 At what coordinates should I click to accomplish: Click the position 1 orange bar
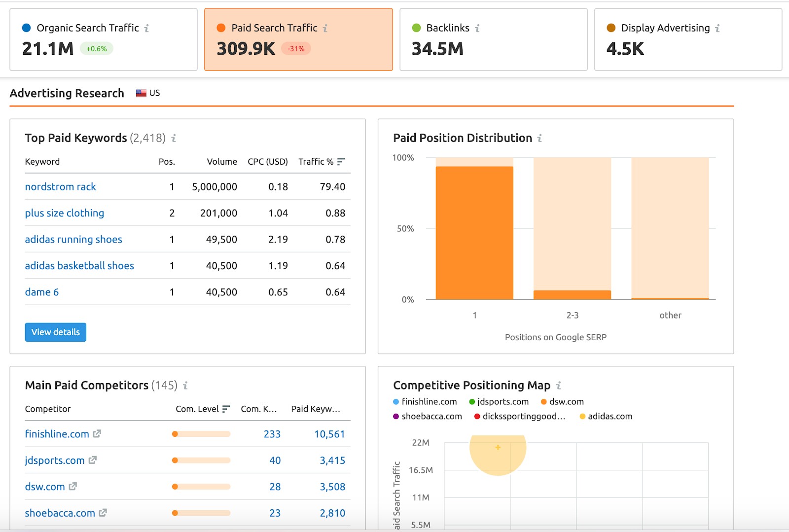click(474, 233)
